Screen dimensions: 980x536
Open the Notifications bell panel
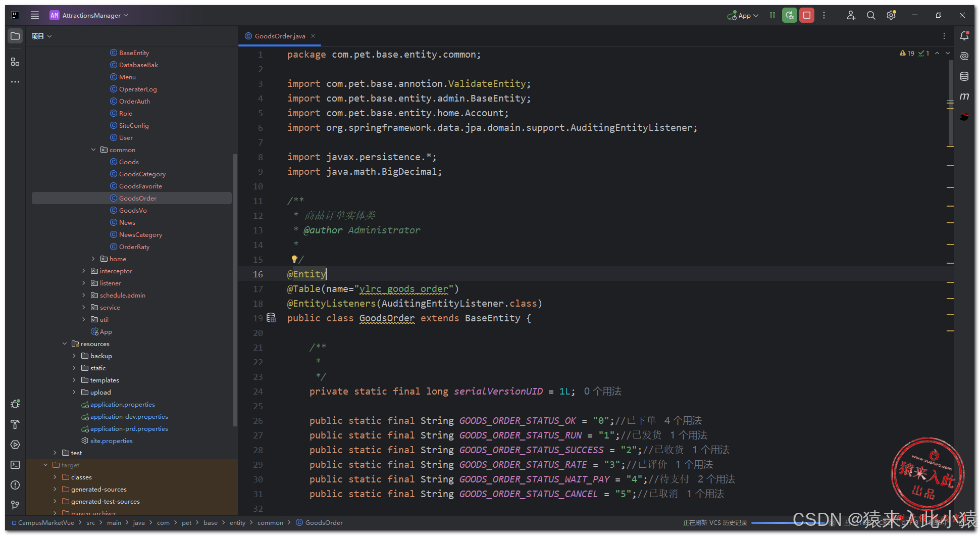(x=964, y=36)
